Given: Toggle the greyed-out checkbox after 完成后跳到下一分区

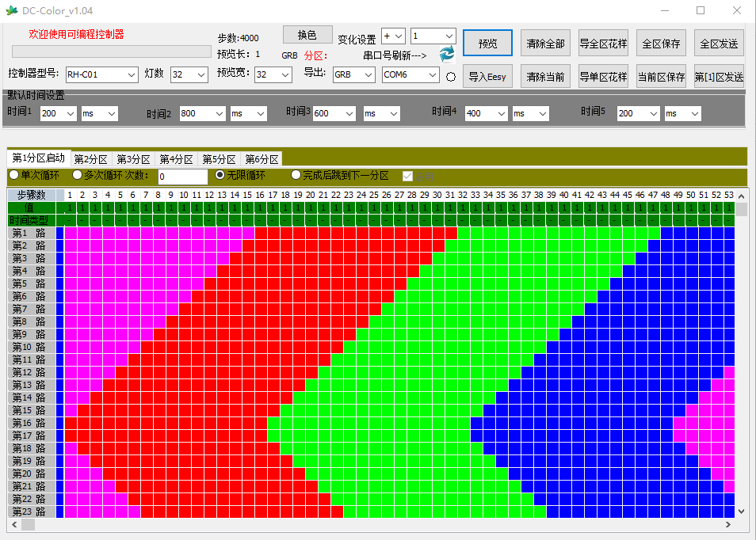Looking at the screenshot, I should tap(407, 177).
